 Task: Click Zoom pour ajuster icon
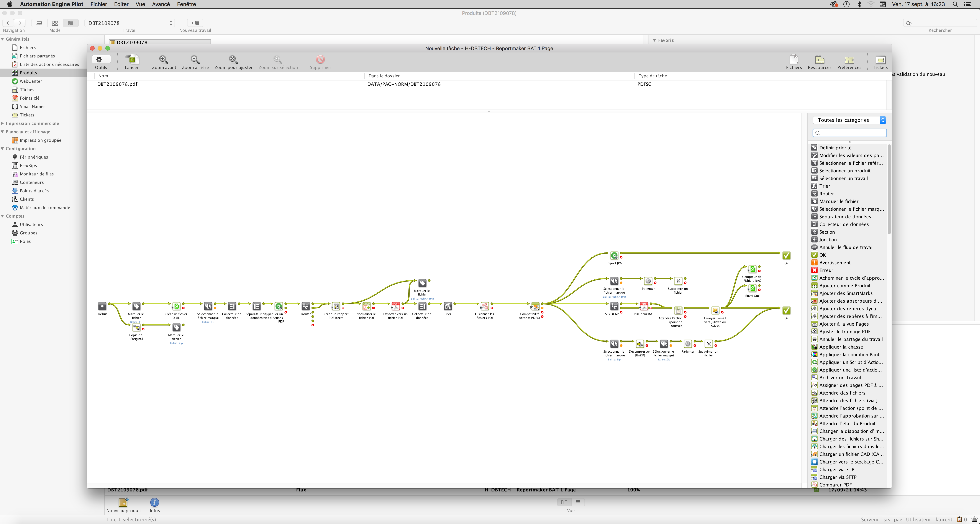[x=233, y=60]
